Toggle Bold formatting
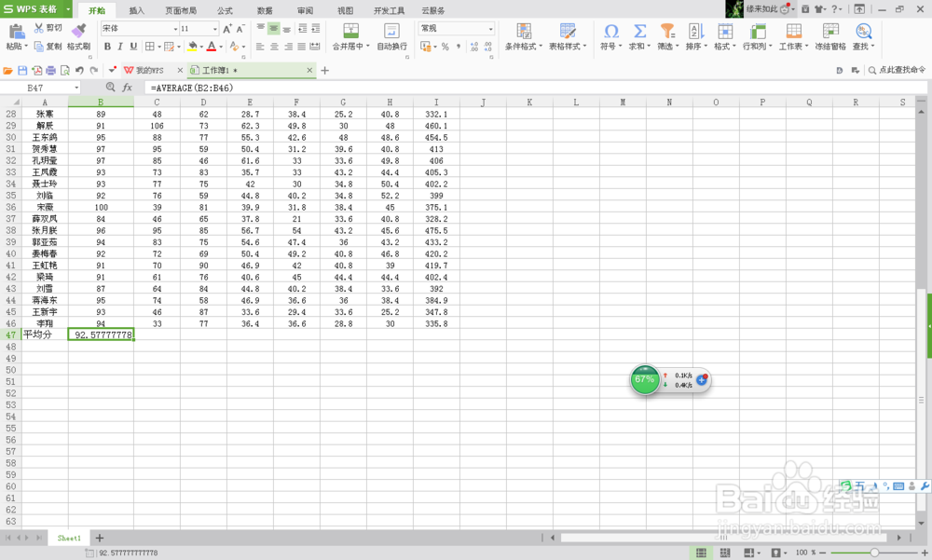Screen dimensions: 932x560 pos(107,47)
